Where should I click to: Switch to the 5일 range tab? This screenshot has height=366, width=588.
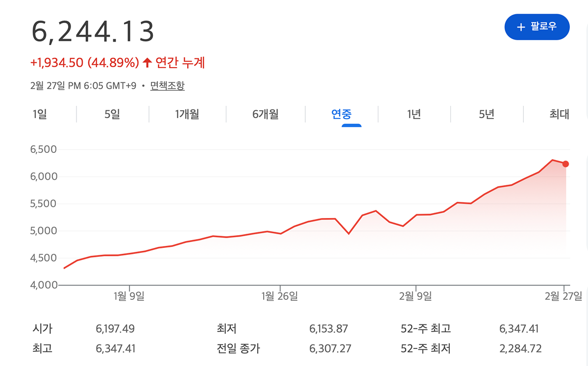(112, 115)
